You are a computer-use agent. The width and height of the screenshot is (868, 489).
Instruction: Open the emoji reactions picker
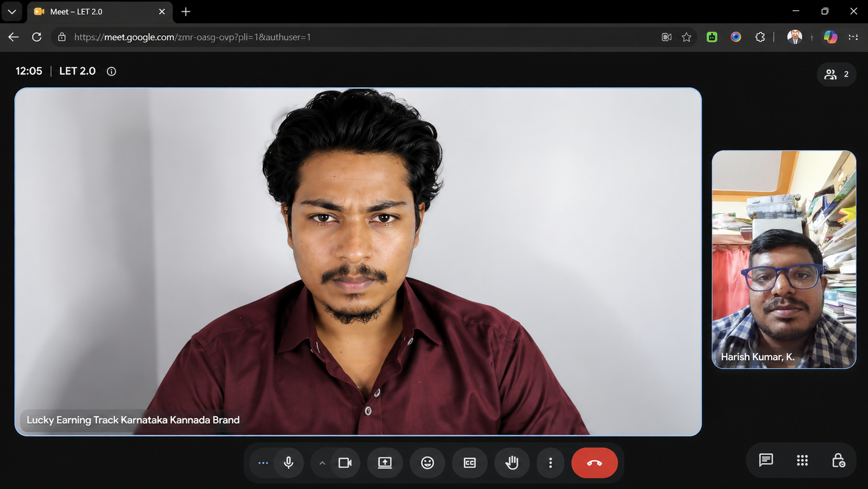tap(427, 463)
